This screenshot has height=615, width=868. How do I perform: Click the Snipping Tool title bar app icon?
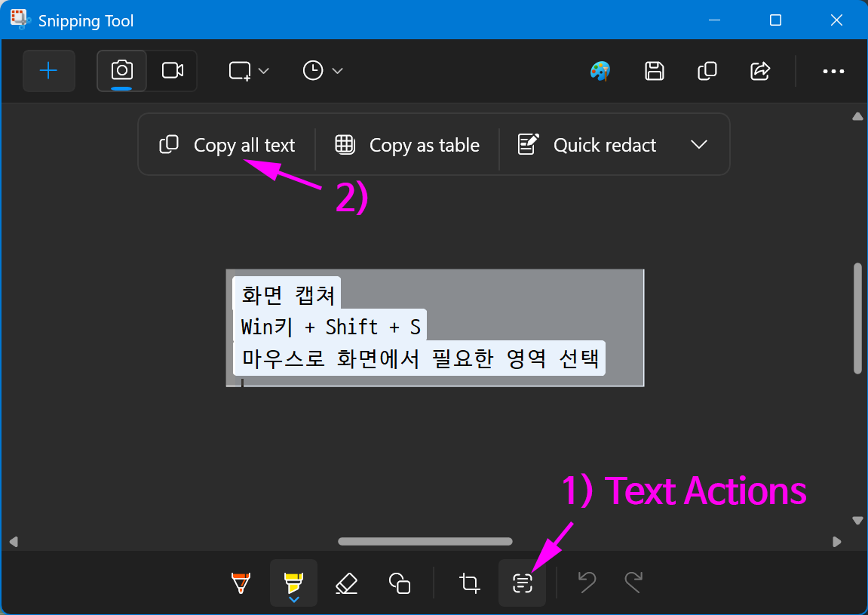pyautogui.click(x=20, y=20)
